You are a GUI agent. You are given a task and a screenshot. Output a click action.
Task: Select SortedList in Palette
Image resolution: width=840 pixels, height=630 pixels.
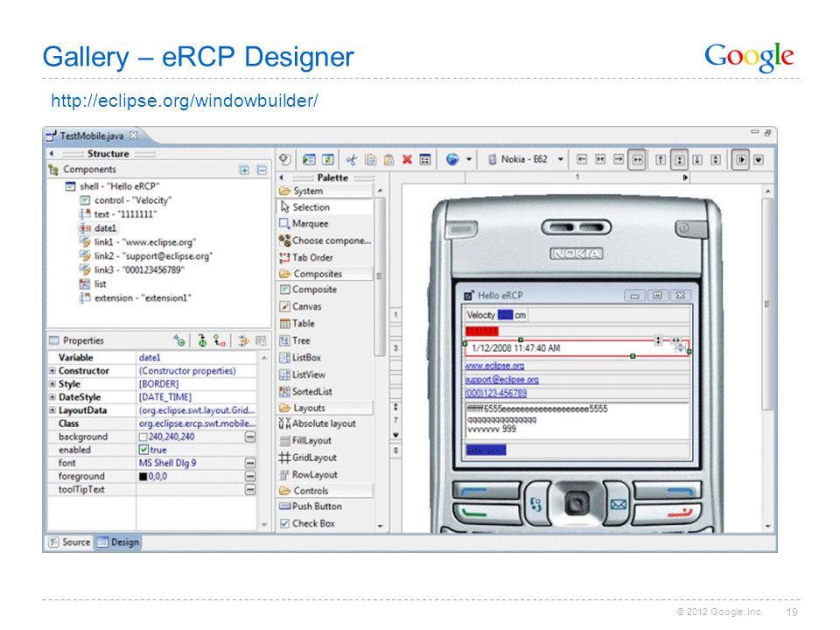click(x=306, y=392)
